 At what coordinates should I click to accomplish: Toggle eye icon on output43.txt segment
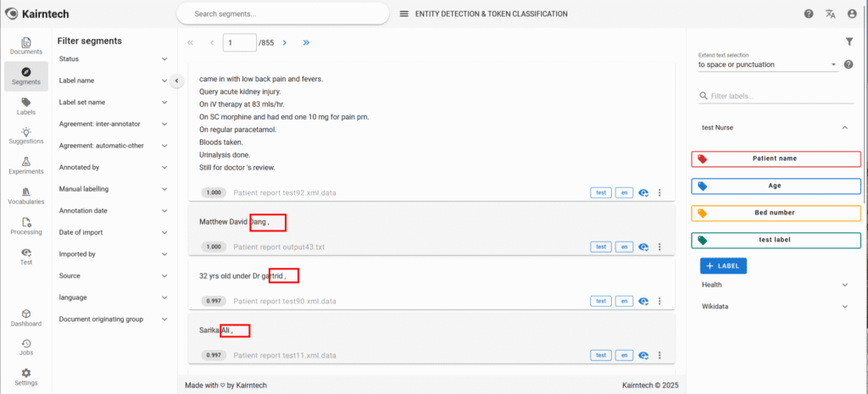(643, 247)
